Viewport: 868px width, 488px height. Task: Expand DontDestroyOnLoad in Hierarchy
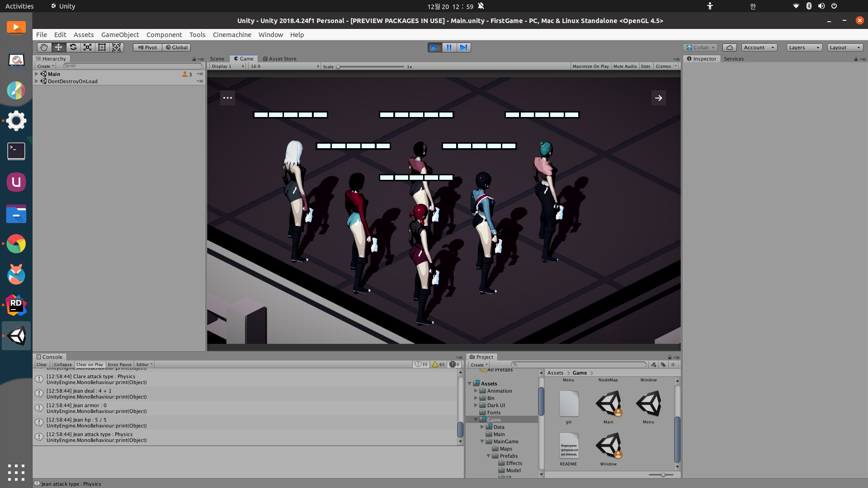point(37,81)
